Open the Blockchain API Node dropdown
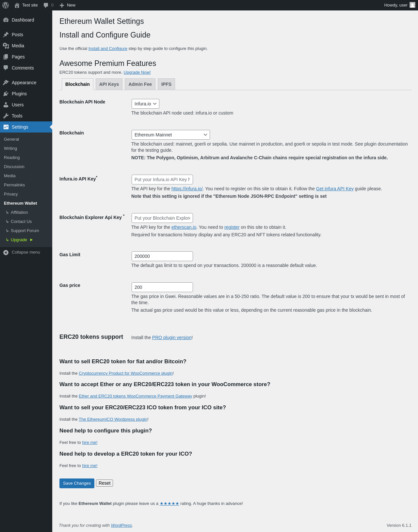Screen dimensions: 418x532 click(145, 104)
